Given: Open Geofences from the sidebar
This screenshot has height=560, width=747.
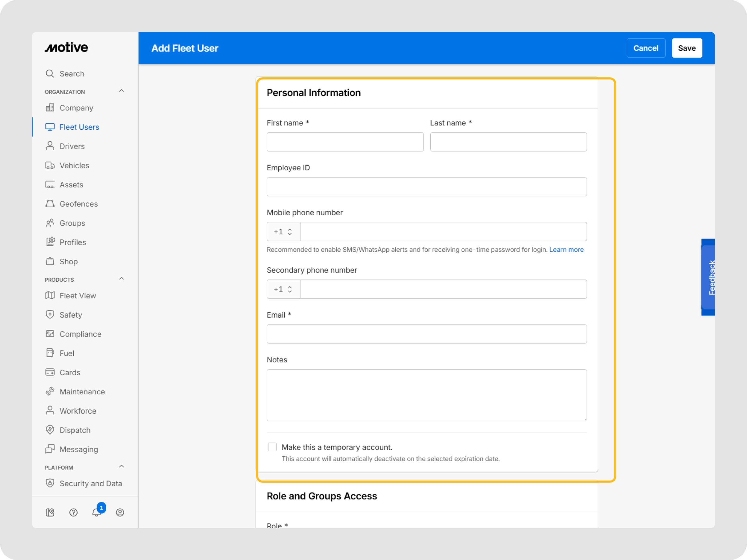Looking at the screenshot, I should [78, 204].
